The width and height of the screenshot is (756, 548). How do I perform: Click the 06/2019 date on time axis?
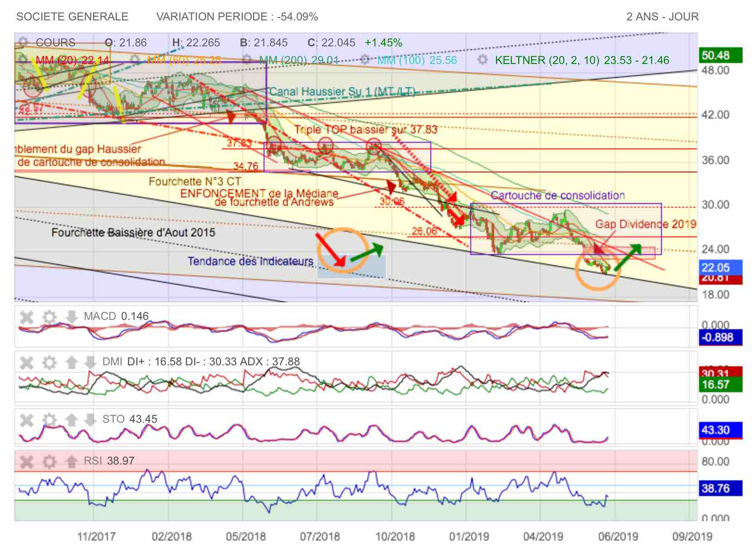click(x=618, y=537)
